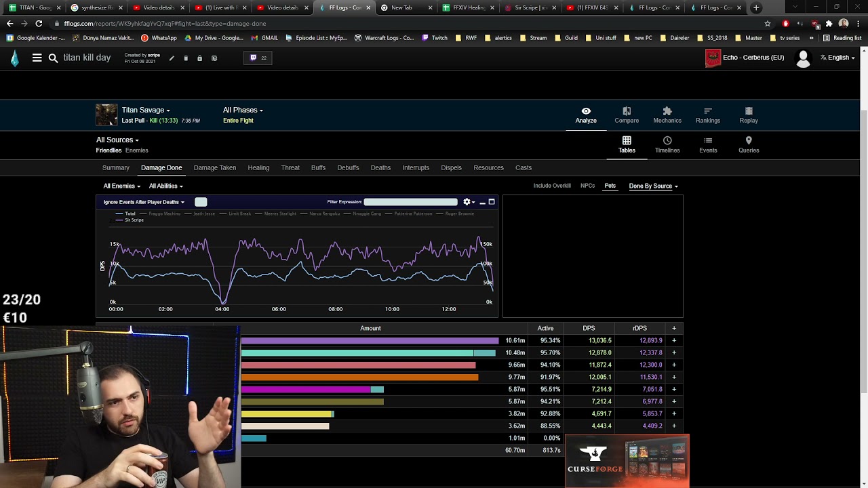Viewport: 868px width, 488px height.
Task: Expand the Titan Savage fight dropdown
Action: tap(146, 110)
